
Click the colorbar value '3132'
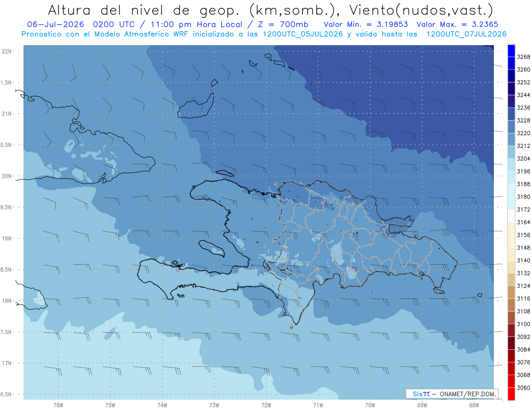click(x=524, y=273)
